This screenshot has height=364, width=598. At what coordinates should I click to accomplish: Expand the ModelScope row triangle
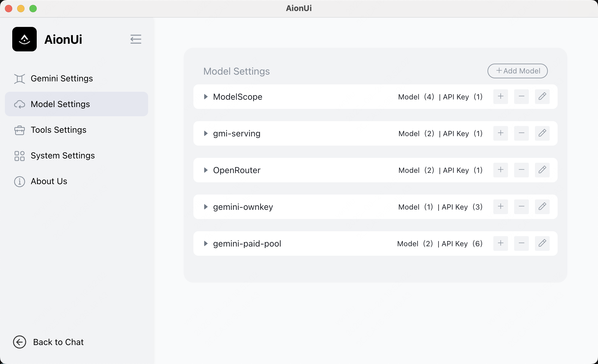[x=206, y=97]
